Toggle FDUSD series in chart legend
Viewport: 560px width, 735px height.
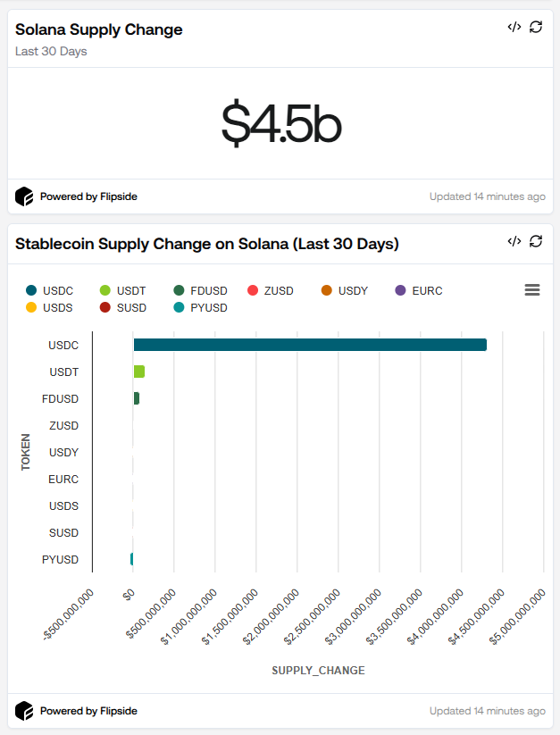pos(201,291)
